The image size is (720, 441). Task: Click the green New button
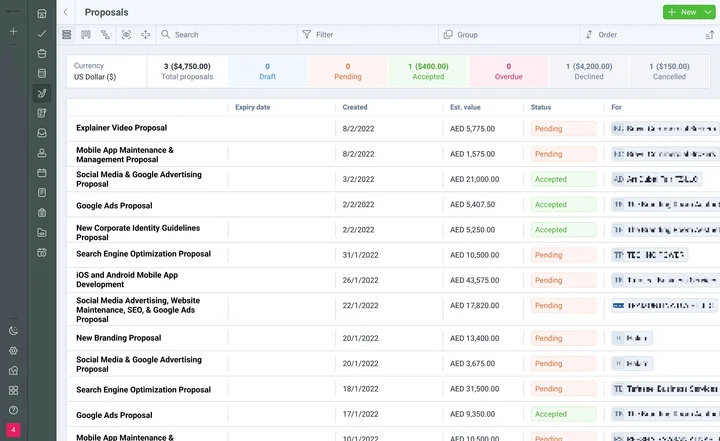(681, 12)
